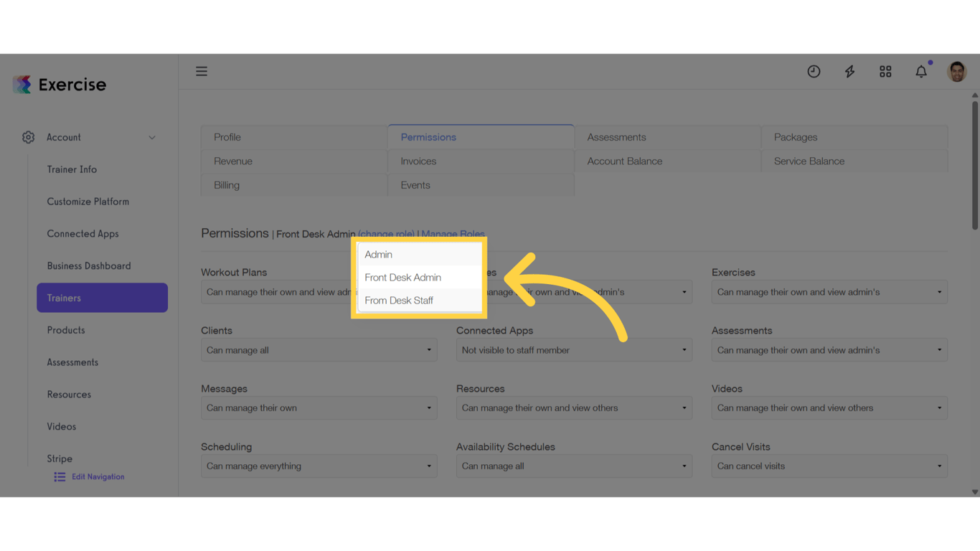Open the Assessments permission dropdown
This screenshot has height=551, width=980.
[x=829, y=350]
